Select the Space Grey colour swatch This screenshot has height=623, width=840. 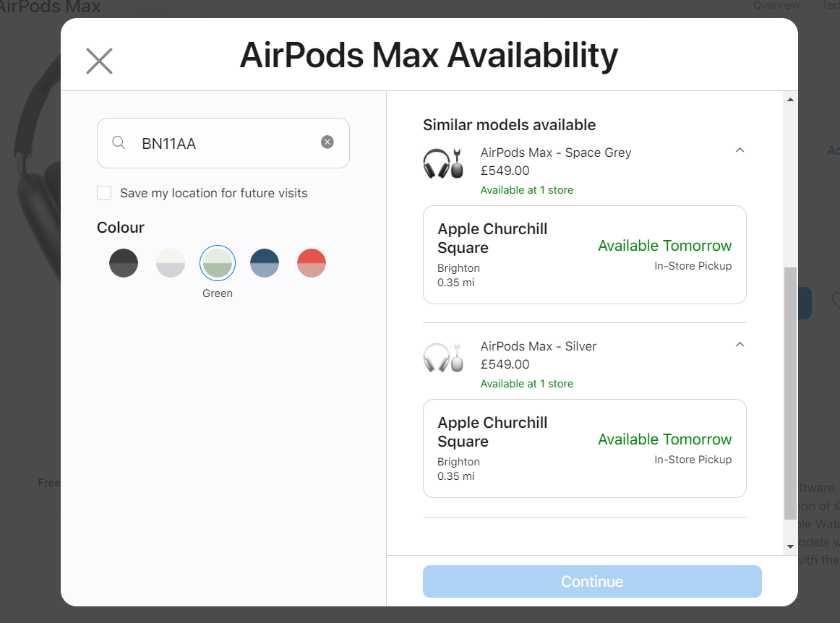124,263
